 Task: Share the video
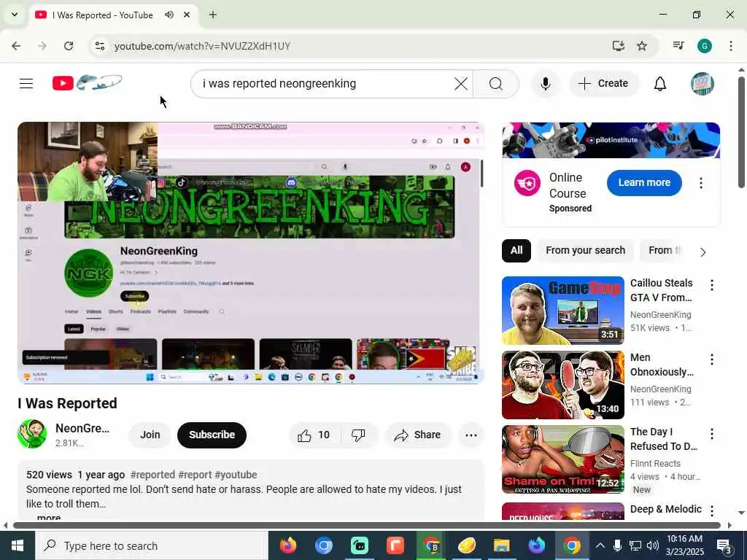point(417,435)
